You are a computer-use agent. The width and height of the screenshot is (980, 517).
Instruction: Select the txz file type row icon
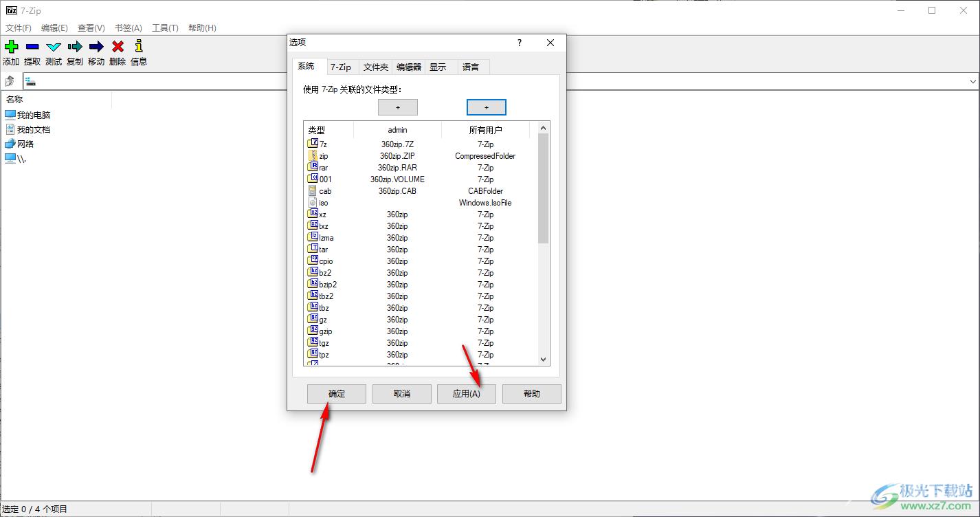(x=313, y=225)
